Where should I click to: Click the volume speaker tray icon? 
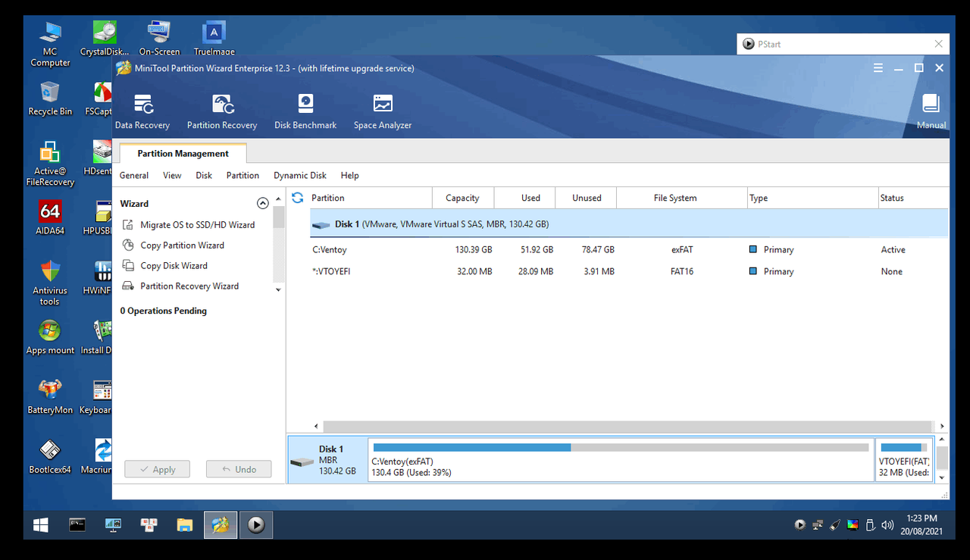pyautogui.click(x=887, y=524)
